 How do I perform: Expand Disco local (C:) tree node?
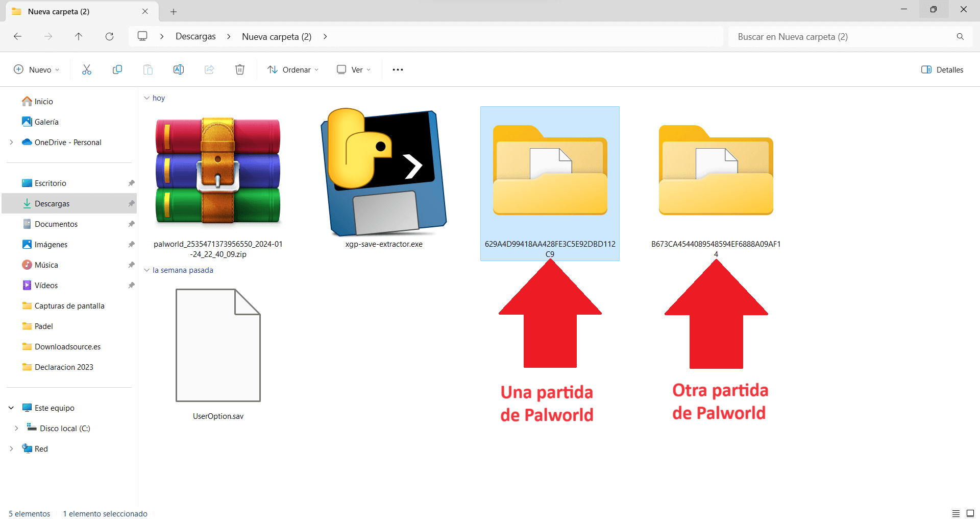click(16, 428)
